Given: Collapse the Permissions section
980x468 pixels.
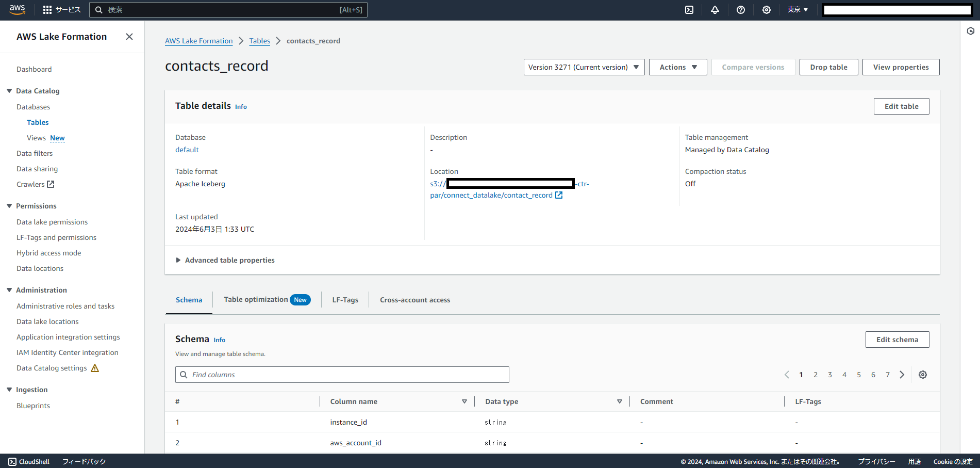Looking at the screenshot, I should [x=9, y=206].
